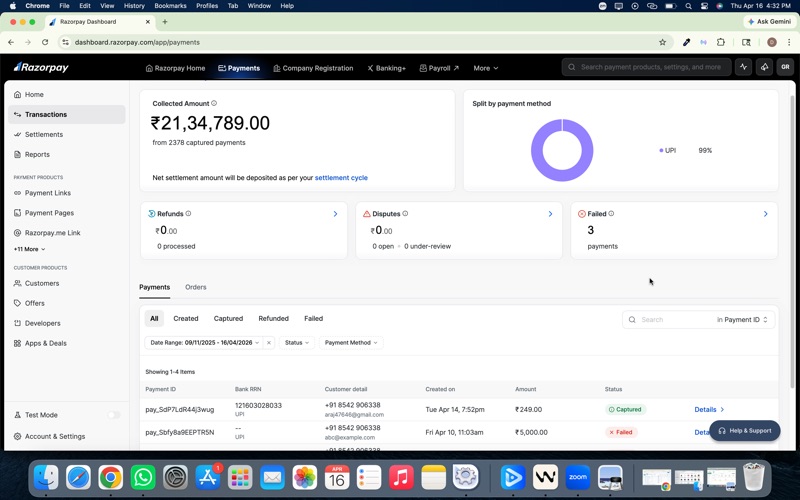Click the Razorpay logo
The height and width of the screenshot is (500, 800).
[41, 67]
